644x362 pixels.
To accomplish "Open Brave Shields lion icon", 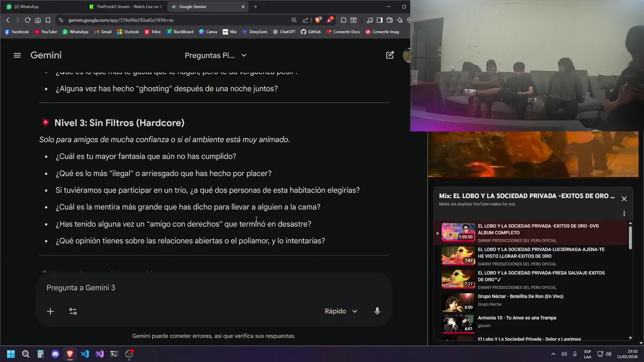I will (x=318, y=20).
